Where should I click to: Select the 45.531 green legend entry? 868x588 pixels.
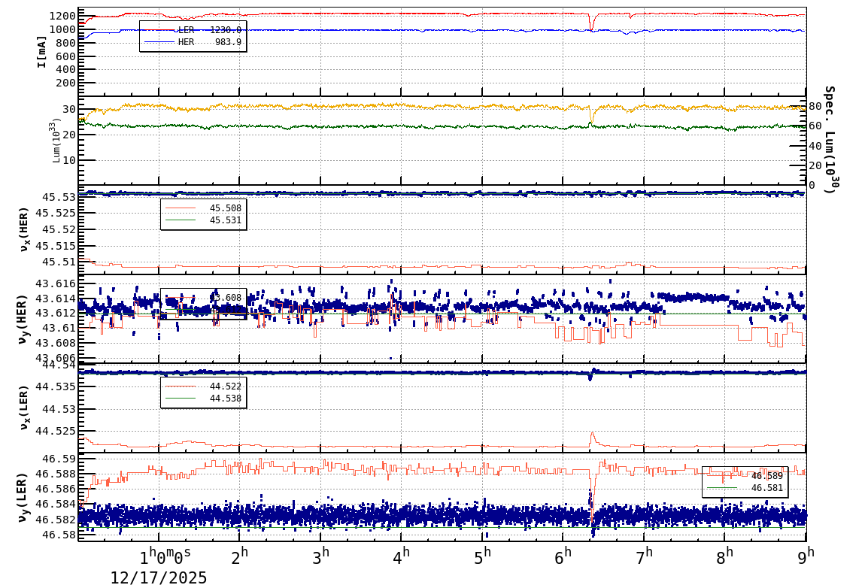click(x=203, y=220)
